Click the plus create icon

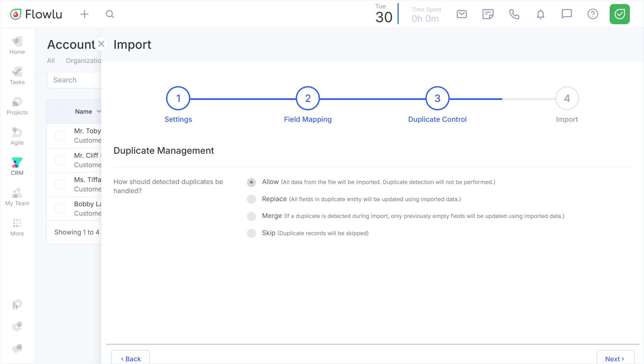85,14
